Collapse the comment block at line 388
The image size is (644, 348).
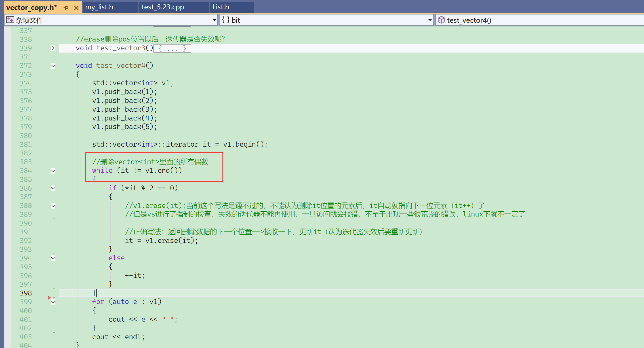click(53, 206)
